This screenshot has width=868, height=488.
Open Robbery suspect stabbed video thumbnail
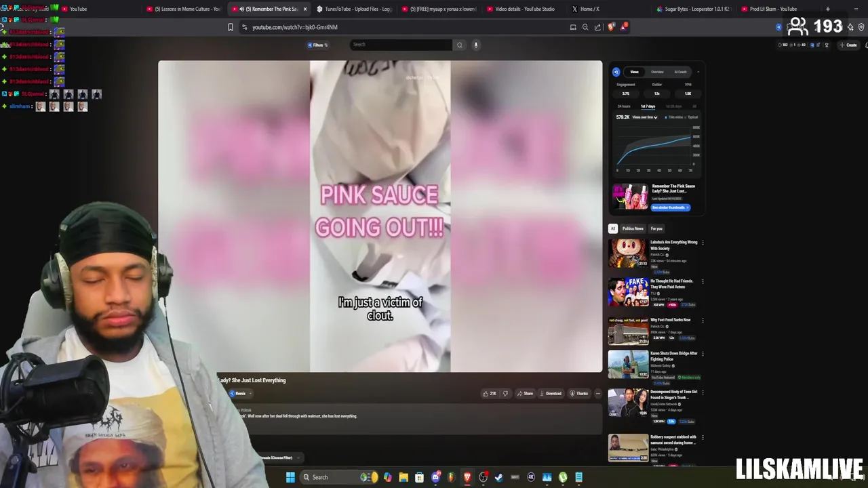click(x=628, y=448)
